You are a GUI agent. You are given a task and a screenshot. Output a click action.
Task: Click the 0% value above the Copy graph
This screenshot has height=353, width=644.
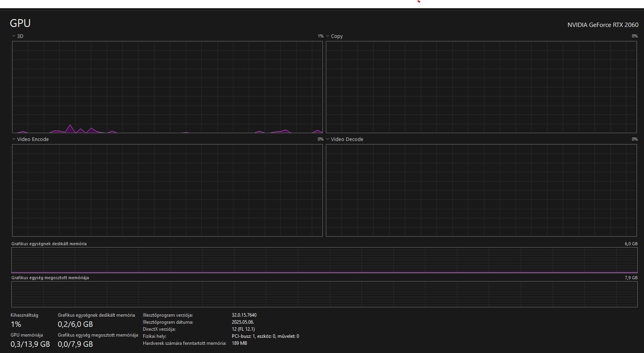(635, 36)
